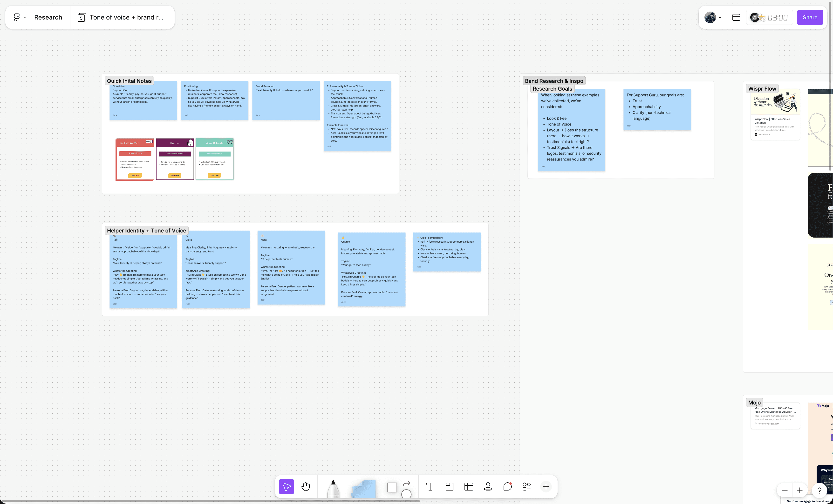Toggle the layout view panel icon

(x=736, y=17)
